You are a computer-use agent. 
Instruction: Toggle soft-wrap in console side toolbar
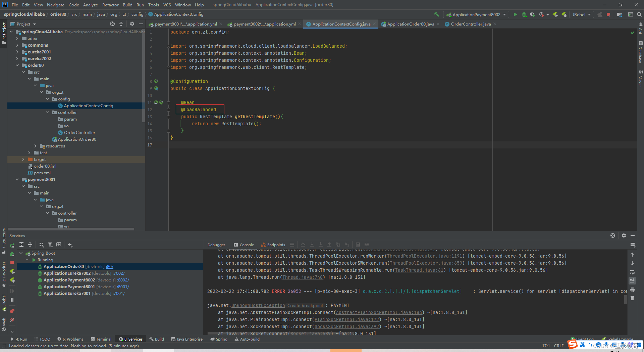(x=632, y=272)
